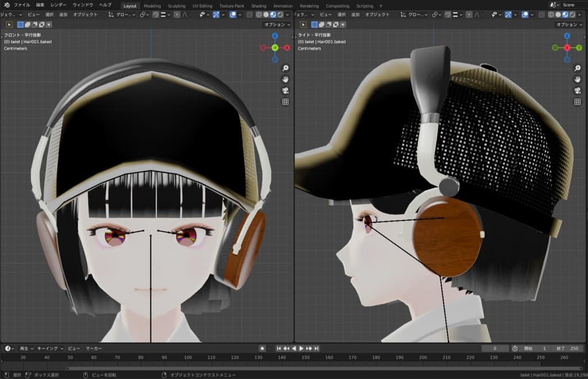The image size is (588, 379).
Task: Switch orthographic grid icon in right viewport
Action: click(x=578, y=102)
